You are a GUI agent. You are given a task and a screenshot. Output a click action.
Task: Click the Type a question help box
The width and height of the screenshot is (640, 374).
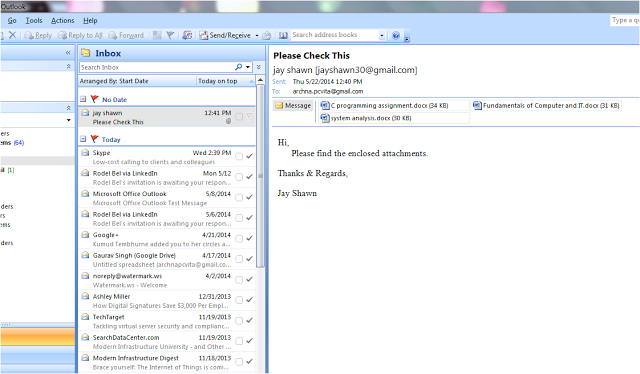tap(625, 20)
